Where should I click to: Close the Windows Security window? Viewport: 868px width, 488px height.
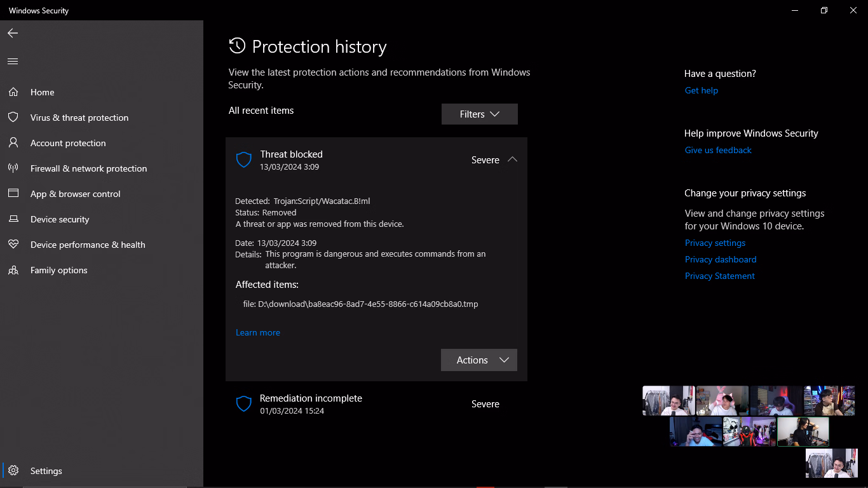tap(853, 10)
